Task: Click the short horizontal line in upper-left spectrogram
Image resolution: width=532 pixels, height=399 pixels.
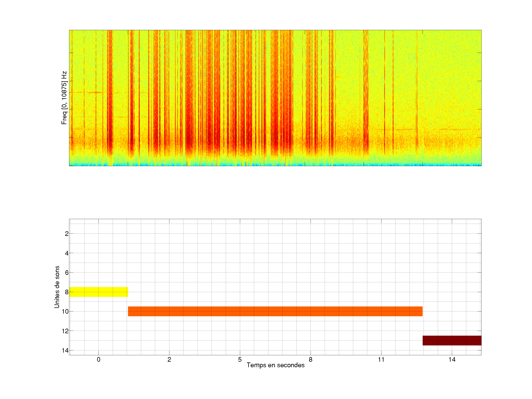Action: 96,92
